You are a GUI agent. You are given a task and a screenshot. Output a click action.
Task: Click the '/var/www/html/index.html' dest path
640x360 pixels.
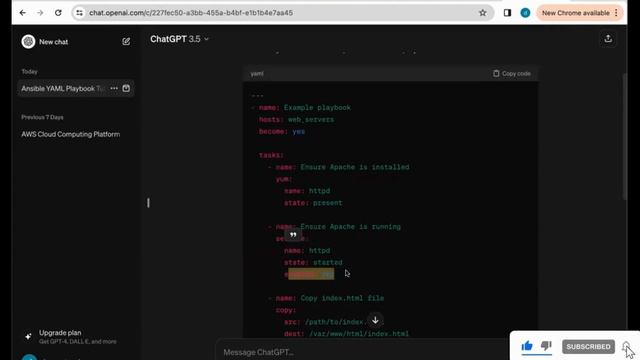pyautogui.click(x=359, y=334)
